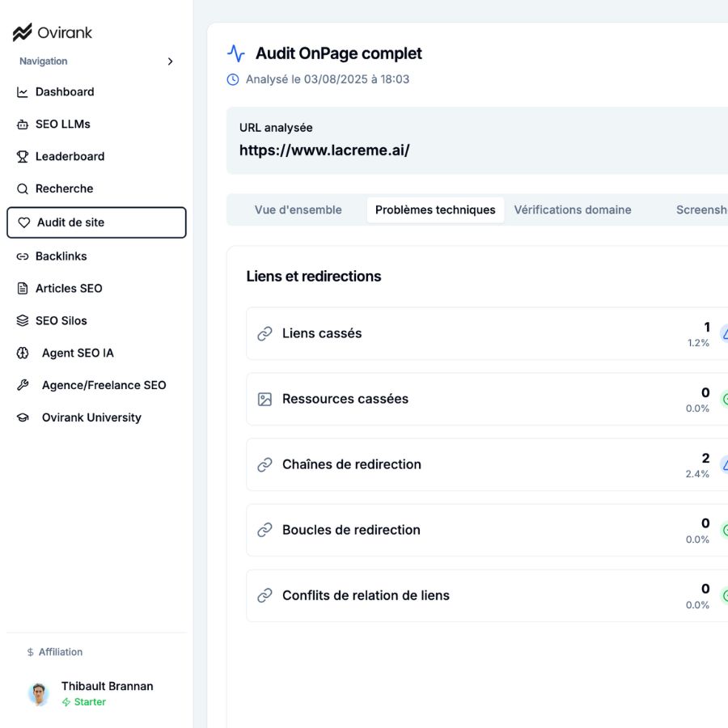Open the Liens cassés row
Screen dimensions: 728x728
point(487,333)
